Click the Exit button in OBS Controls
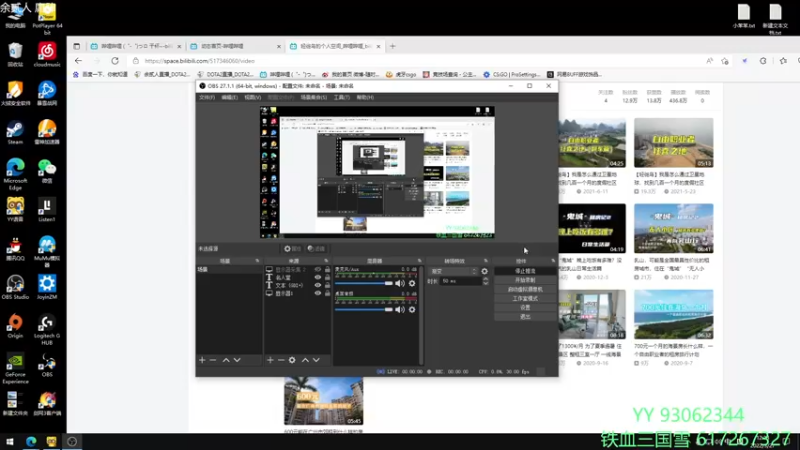Image resolution: width=800 pixels, height=450 pixels. coord(525,317)
